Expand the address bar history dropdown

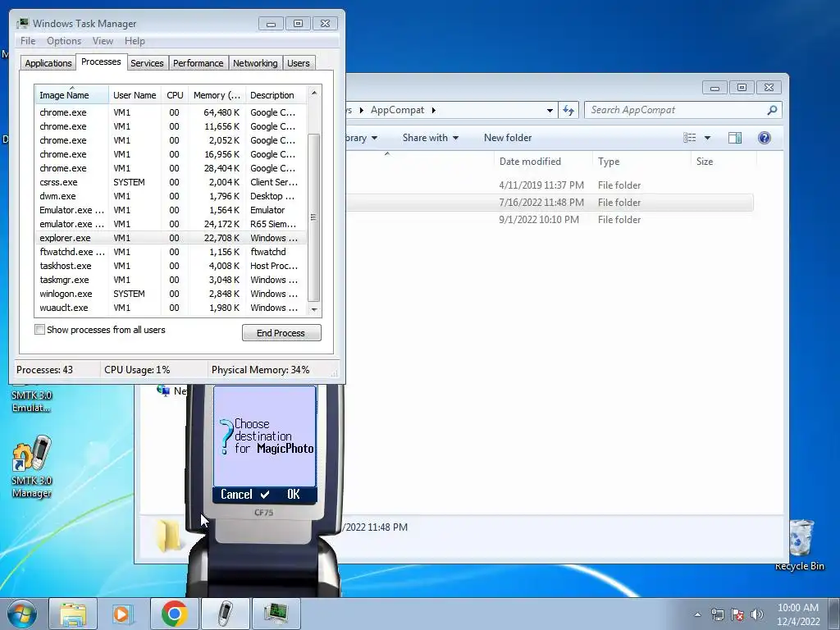[x=550, y=111]
